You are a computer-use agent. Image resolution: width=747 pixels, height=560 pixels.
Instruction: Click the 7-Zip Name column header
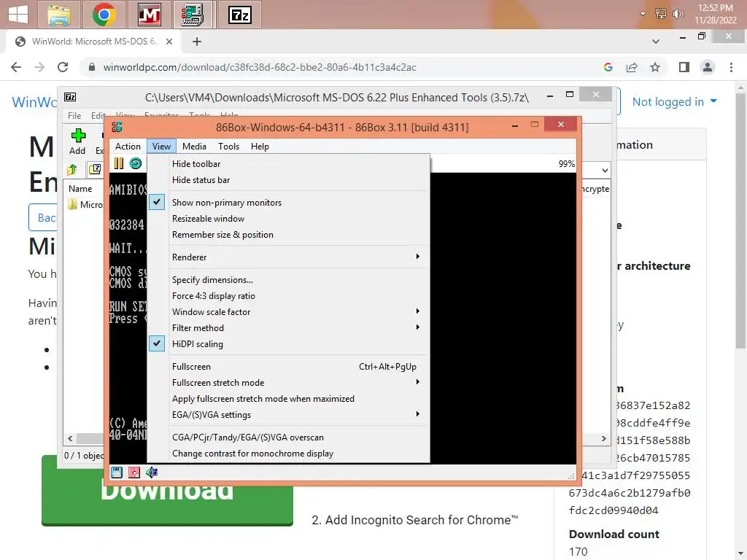pyautogui.click(x=80, y=189)
